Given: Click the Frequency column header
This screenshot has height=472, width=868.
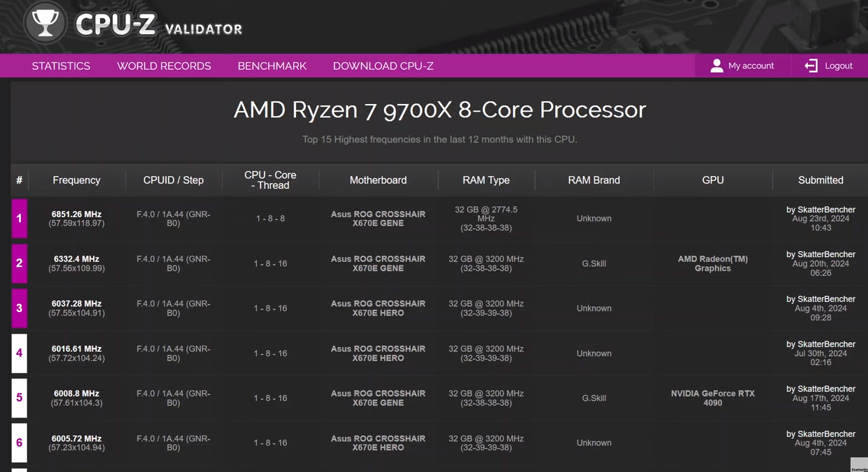Looking at the screenshot, I should tap(76, 180).
